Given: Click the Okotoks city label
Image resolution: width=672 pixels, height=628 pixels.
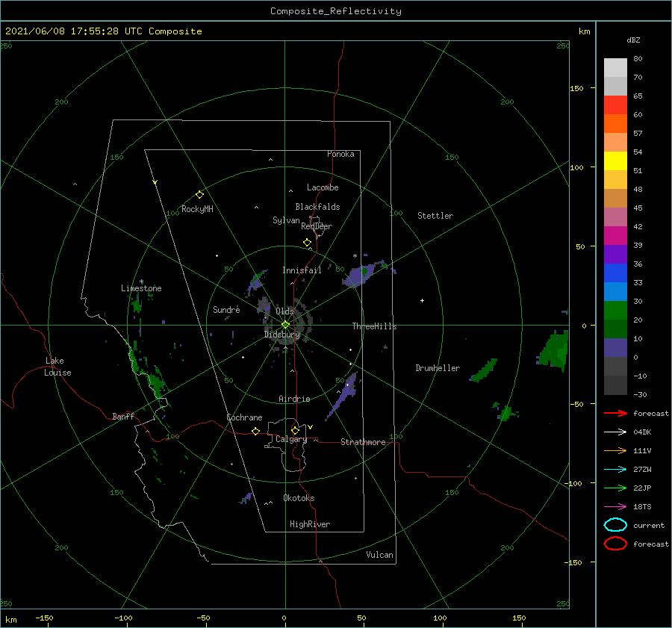Looking at the screenshot, I should pos(299,498).
